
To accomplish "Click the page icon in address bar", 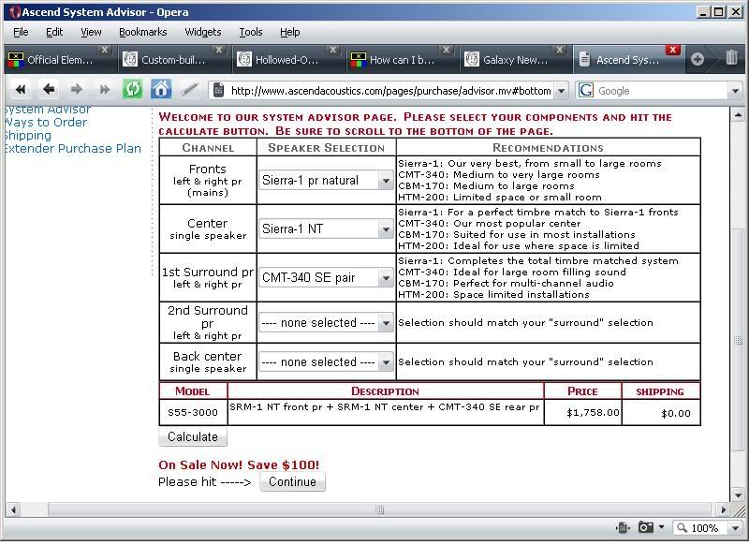I will tap(218, 90).
